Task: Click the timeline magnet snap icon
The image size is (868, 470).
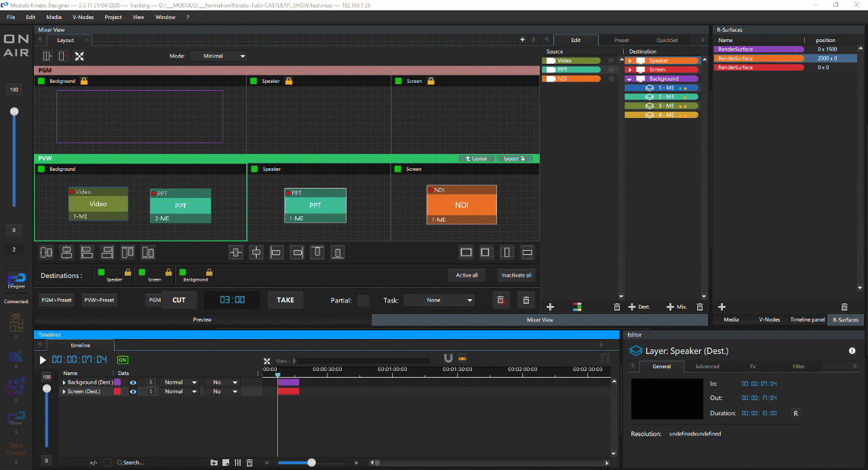Action: tap(448, 358)
